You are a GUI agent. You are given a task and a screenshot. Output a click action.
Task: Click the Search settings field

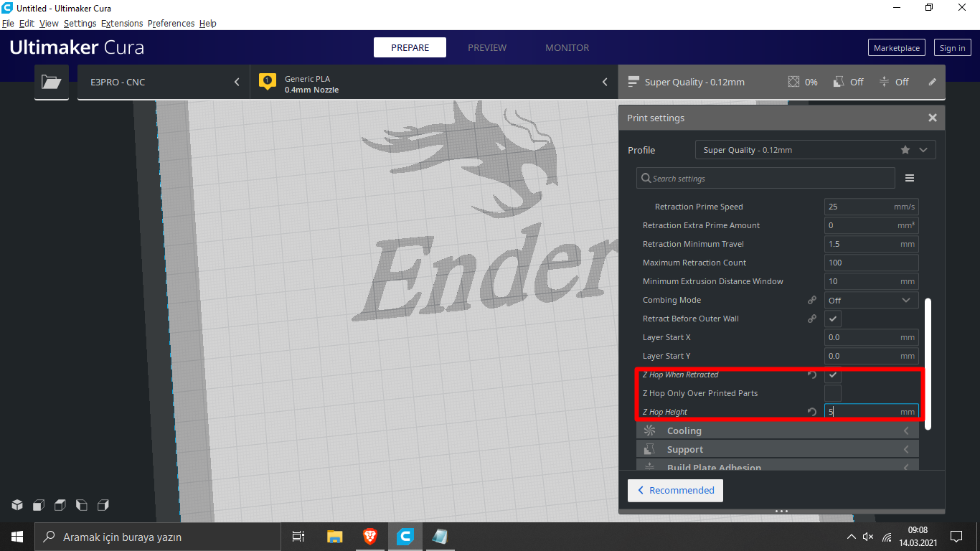tap(765, 178)
